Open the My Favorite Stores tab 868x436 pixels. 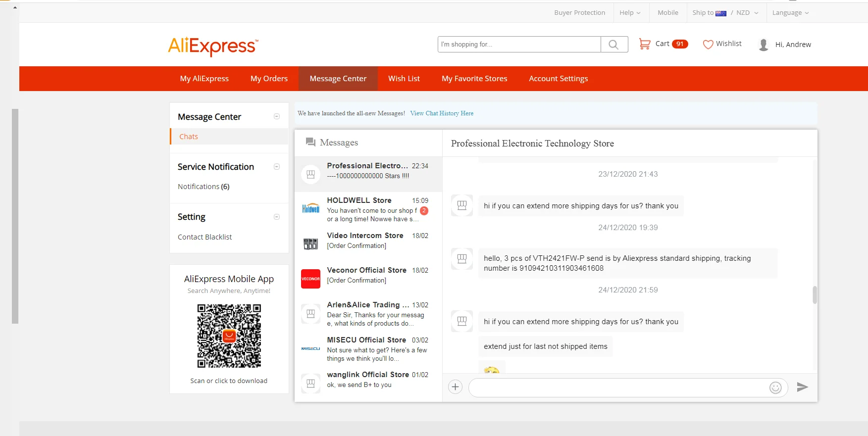474,79
